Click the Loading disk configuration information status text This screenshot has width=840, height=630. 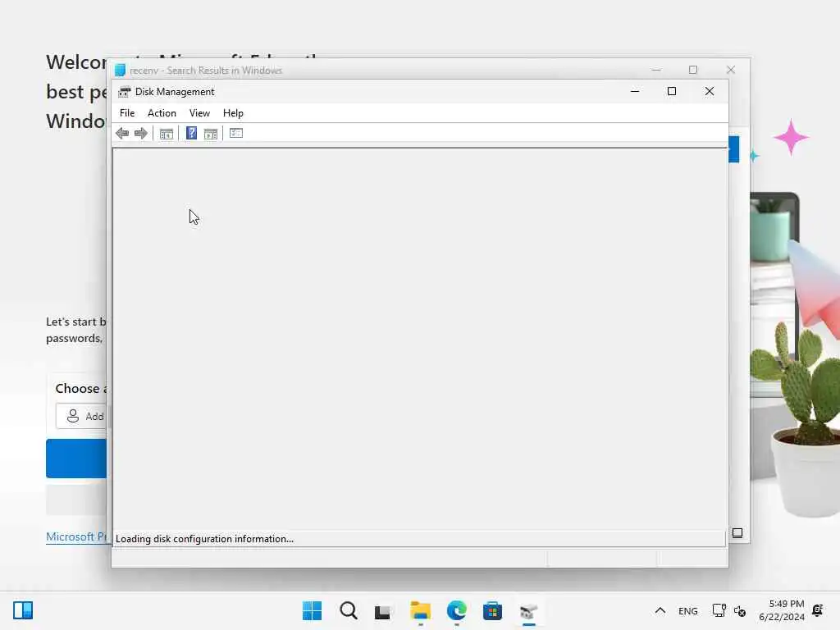[x=204, y=539]
